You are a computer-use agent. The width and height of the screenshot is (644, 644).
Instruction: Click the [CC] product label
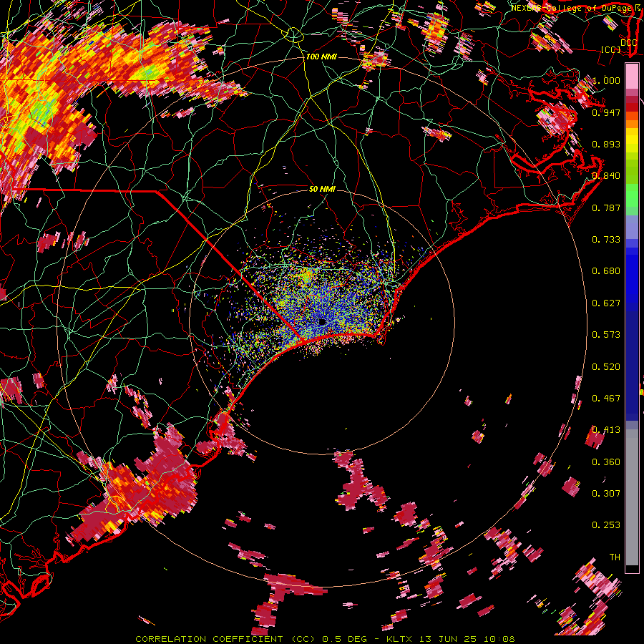pyautogui.click(x=610, y=49)
